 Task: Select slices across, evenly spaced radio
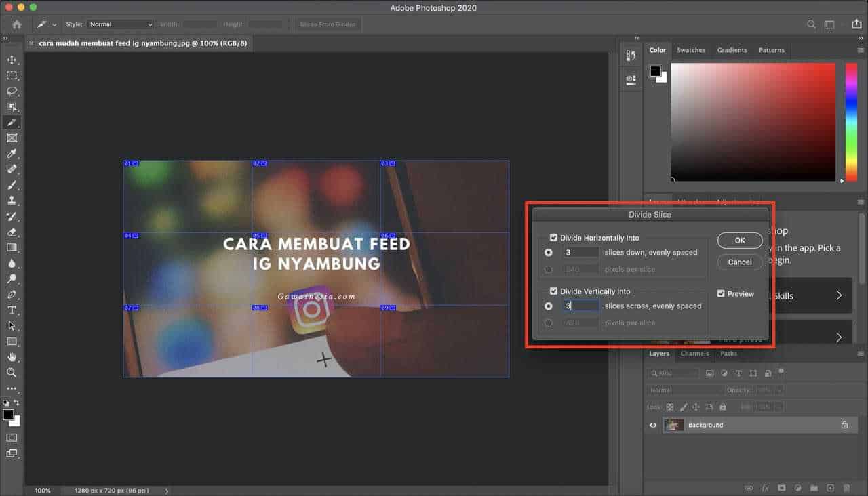(549, 306)
